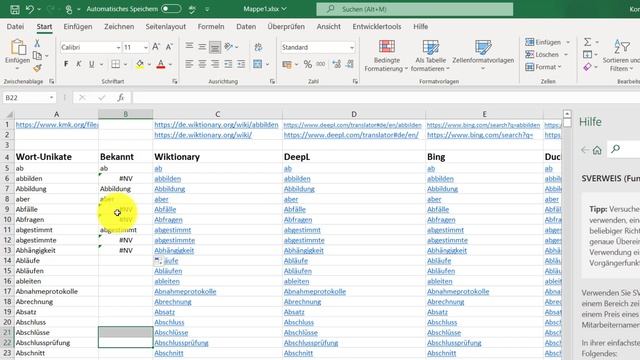Screen dimensions: 640x360
Task: Click the align left icon
Action: 189,64
